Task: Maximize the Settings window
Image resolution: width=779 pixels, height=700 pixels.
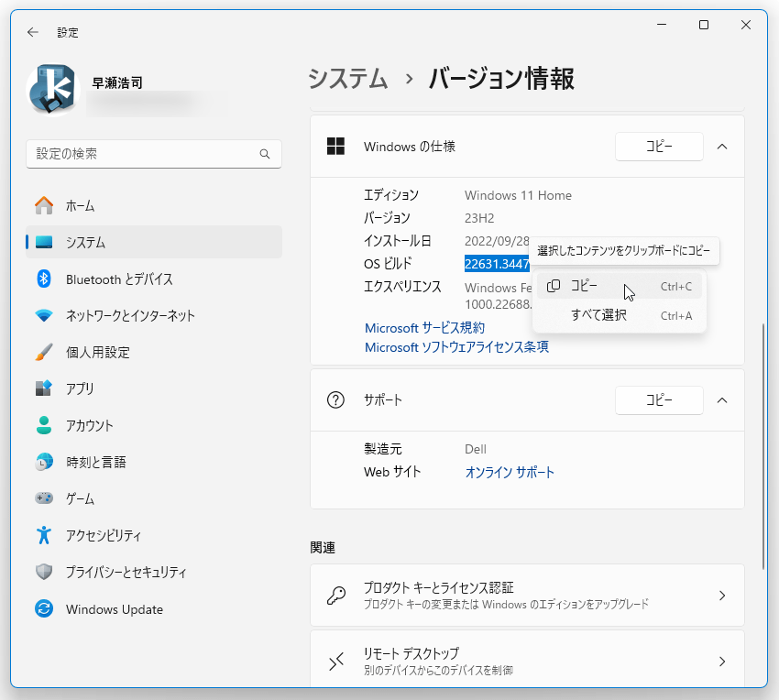Action: (704, 25)
